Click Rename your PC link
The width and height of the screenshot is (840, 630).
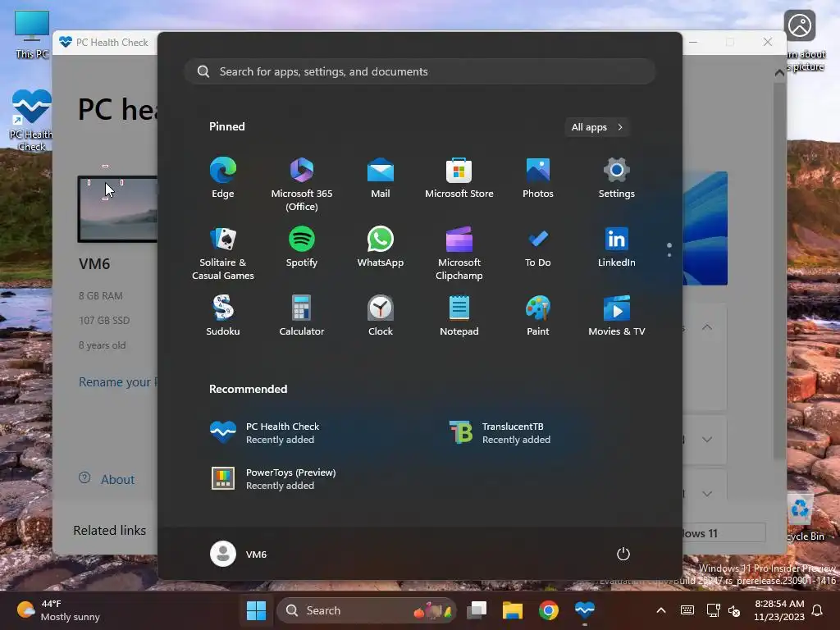point(118,382)
